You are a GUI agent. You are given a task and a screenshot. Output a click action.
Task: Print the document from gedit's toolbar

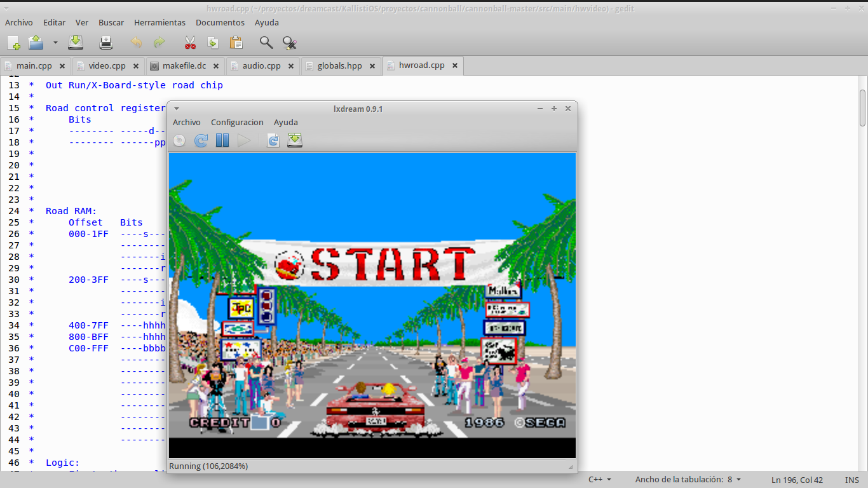[x=106, y=43]
